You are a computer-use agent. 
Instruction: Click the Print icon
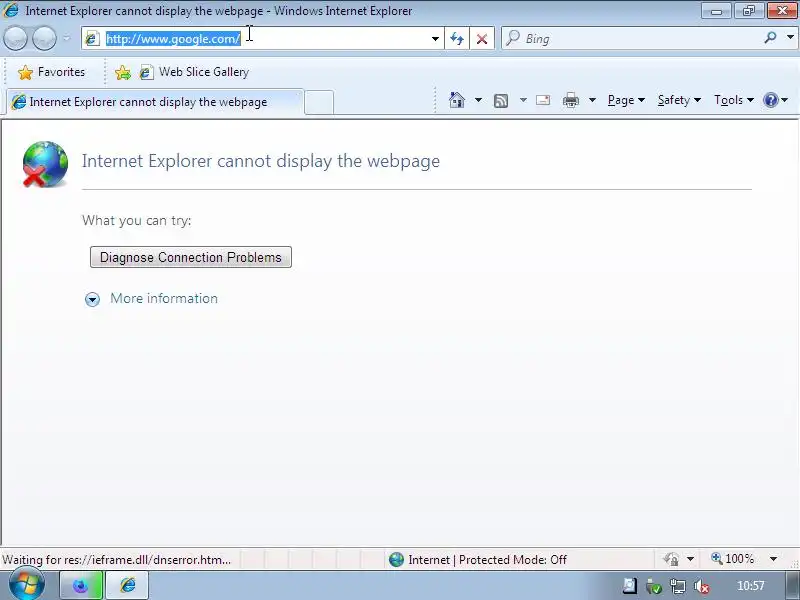coord(570,101)
